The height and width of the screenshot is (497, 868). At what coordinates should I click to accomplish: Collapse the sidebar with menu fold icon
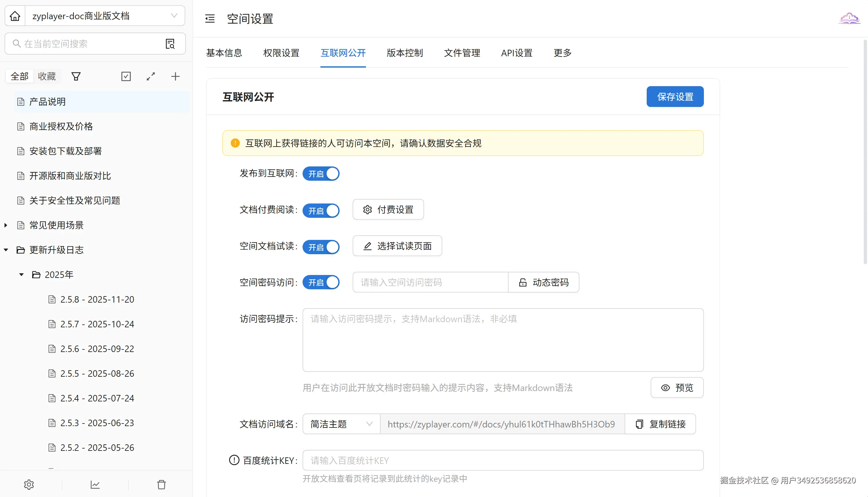(210, 19)
